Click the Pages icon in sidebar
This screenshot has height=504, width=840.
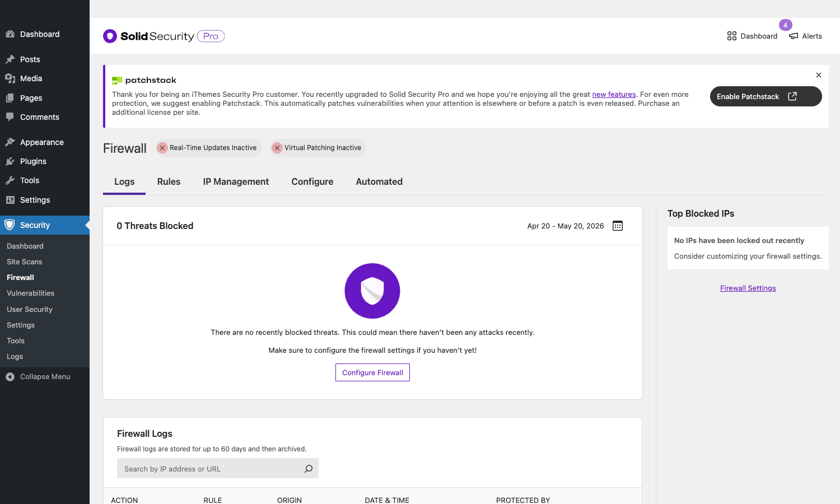point(10,98)
